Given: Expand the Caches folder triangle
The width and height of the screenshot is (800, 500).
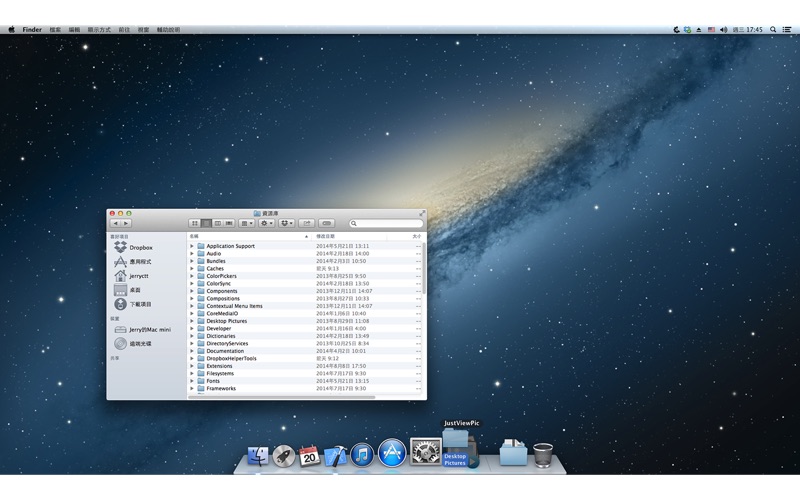Looking at the screenshot, I should click(192, 268).
